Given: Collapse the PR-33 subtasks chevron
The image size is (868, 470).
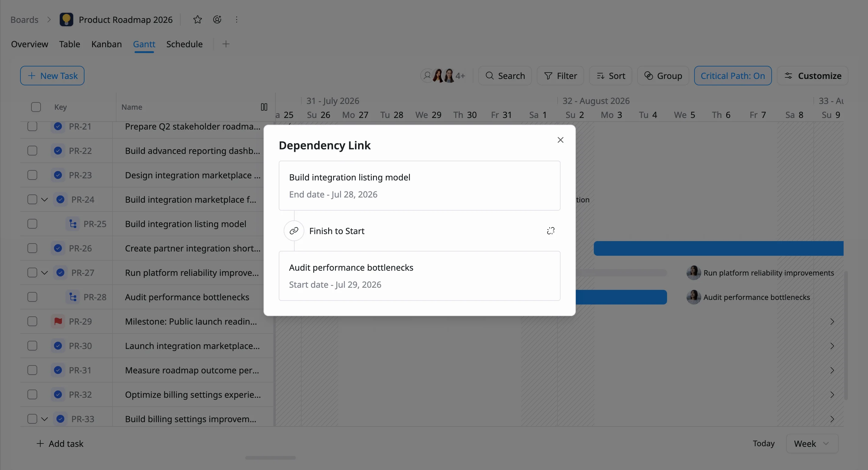Looking at the screenshot, I should coord(45,419).
